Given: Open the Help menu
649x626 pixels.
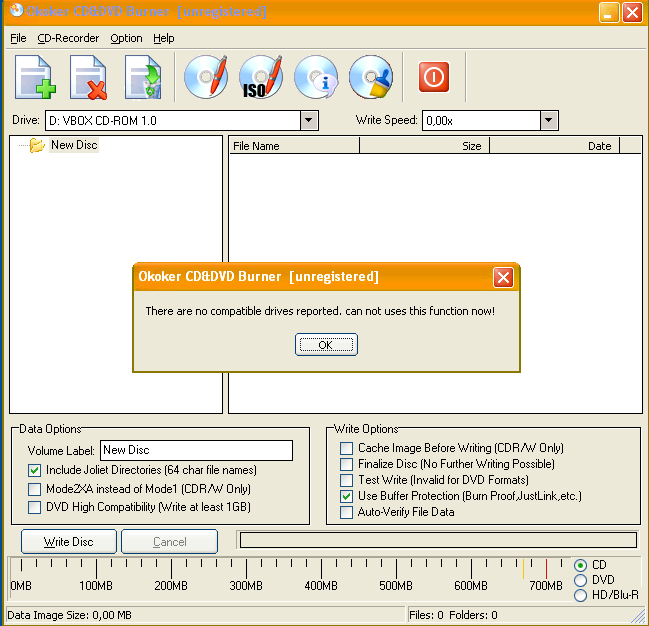Looking at the screenshot, I should (164, 38).
